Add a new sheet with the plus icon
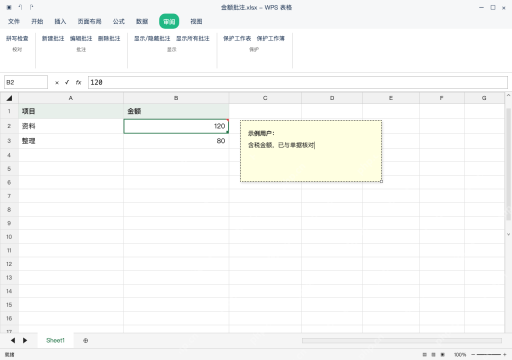 [86, 340]
